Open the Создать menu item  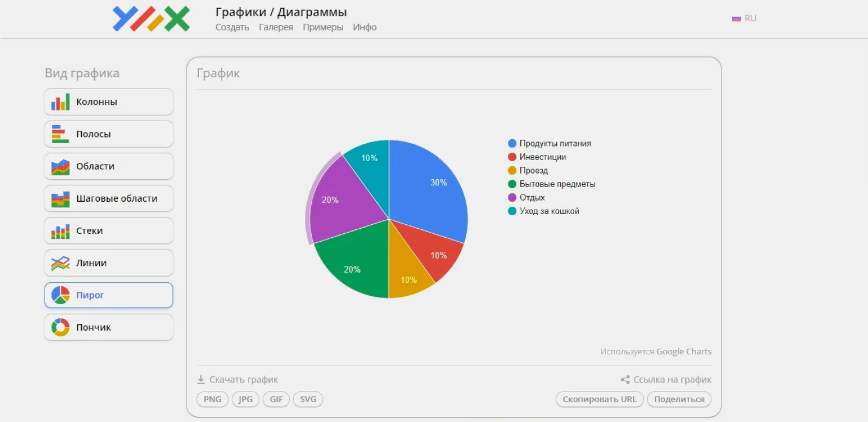(x=232, y=27)
